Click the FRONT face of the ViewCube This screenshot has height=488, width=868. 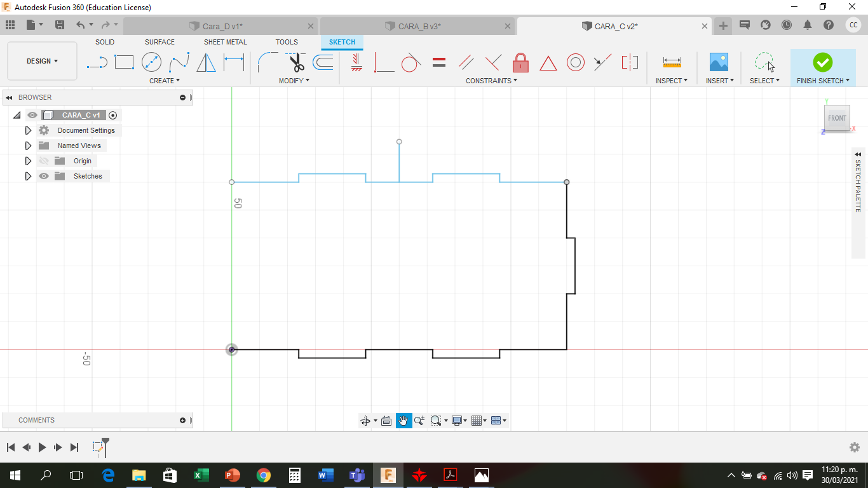(837, 118)
